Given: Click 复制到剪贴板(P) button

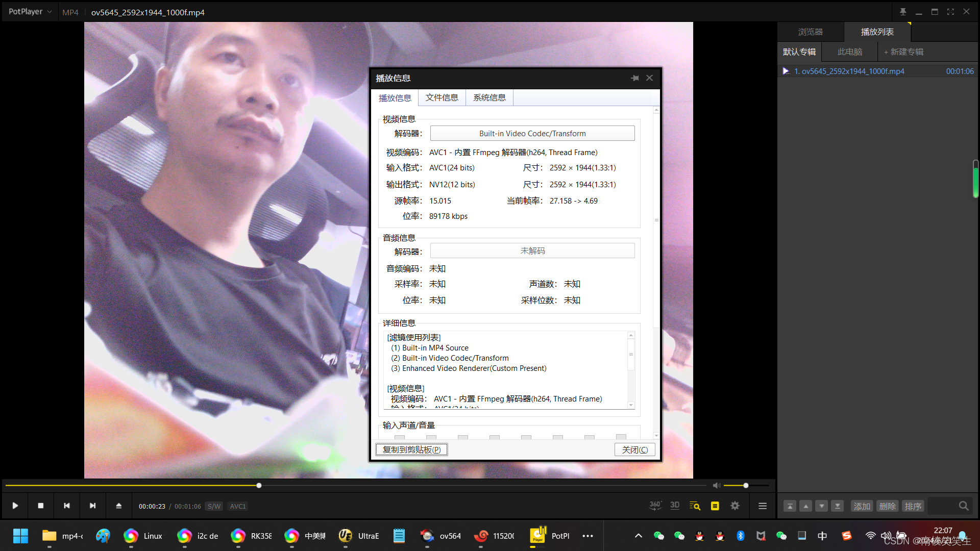Looking at the screenshot, I should (411, 449).
